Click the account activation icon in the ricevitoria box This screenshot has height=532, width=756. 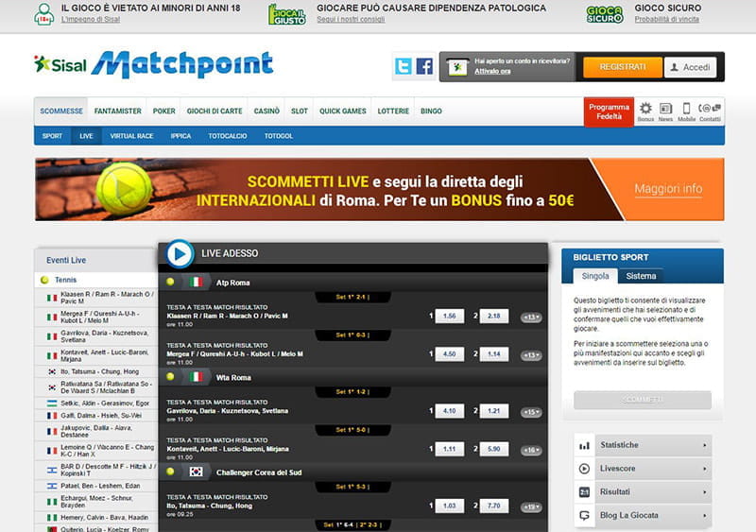click(457, 66)
